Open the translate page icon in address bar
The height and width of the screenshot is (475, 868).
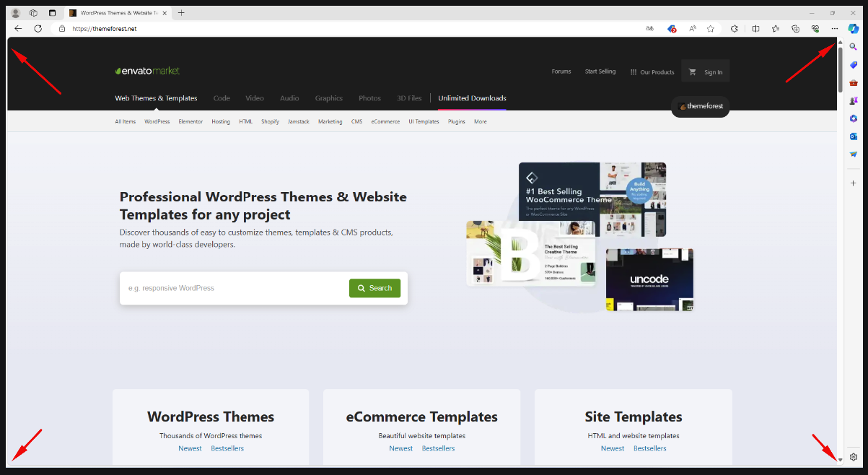pyautogui.click(x=650, y=29)
